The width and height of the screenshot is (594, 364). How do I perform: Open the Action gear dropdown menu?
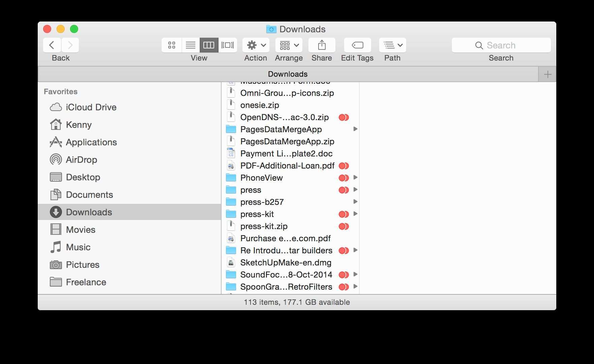click(256, 45)
